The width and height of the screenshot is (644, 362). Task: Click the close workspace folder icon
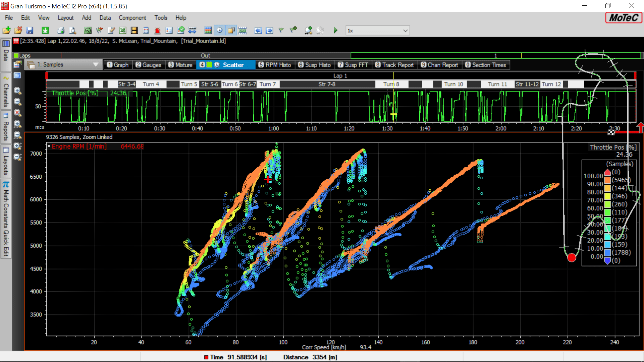pyautogui.click(x=18, y=31)
